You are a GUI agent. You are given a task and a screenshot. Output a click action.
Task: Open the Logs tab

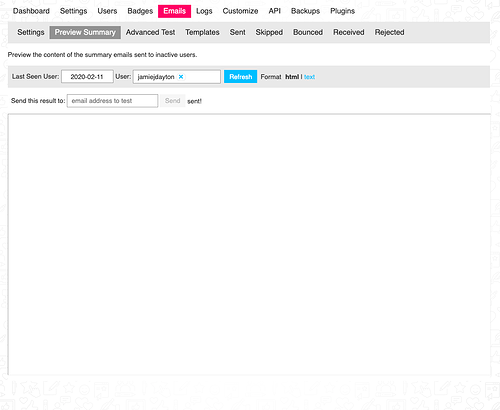coord(204,11)
